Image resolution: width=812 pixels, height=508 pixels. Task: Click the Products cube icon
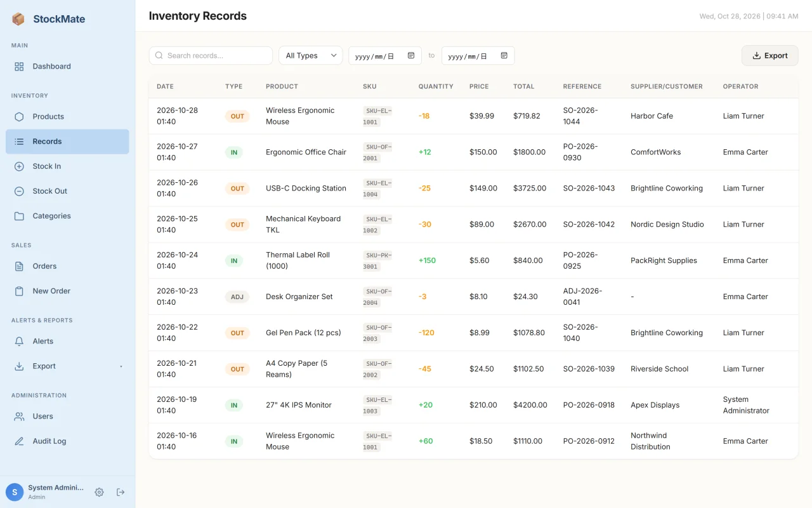19,117
